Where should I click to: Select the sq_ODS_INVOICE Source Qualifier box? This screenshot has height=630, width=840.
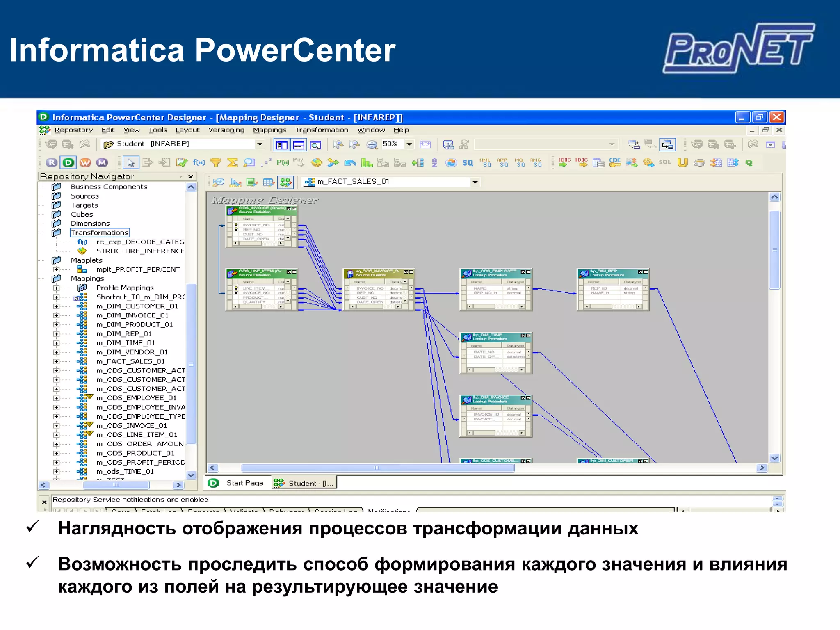pyautogui.click(x=379, y=290)
